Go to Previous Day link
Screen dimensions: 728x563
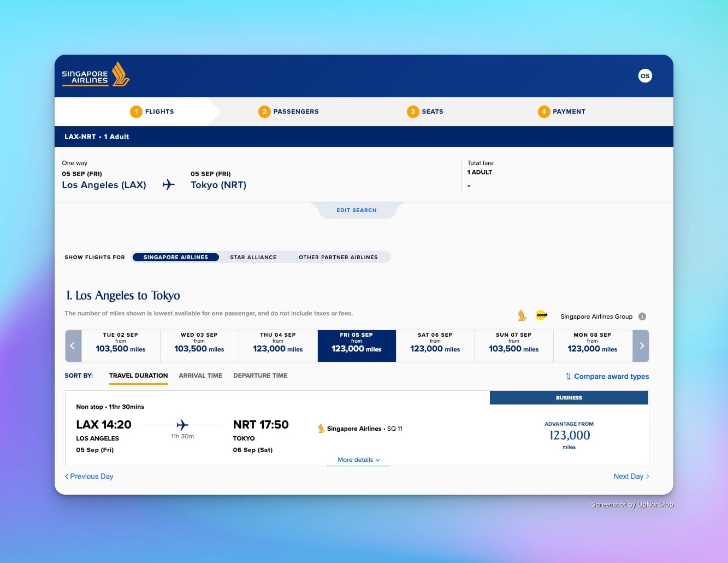[89, 476]
